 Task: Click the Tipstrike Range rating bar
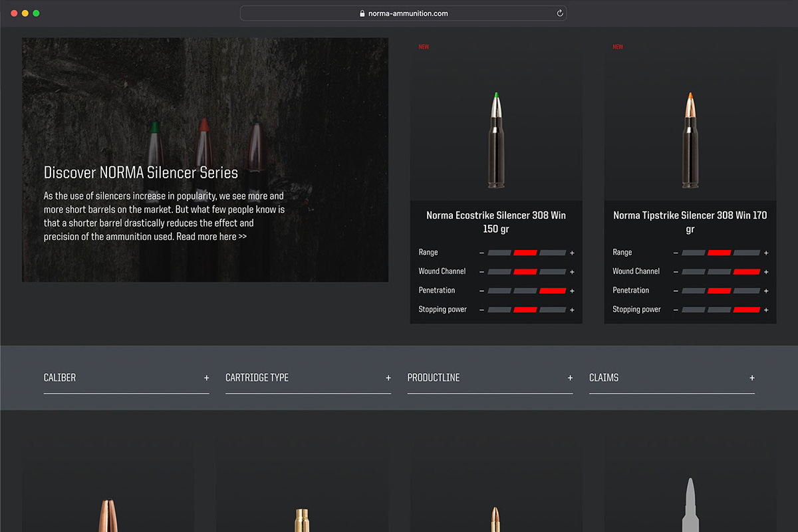pos(721,253)
